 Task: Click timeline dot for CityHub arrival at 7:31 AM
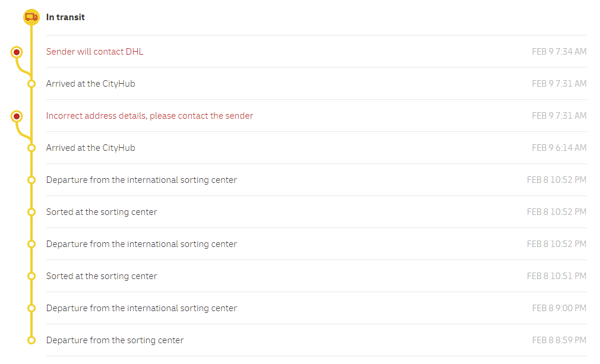pyautogui.click(x=31, y=84)
